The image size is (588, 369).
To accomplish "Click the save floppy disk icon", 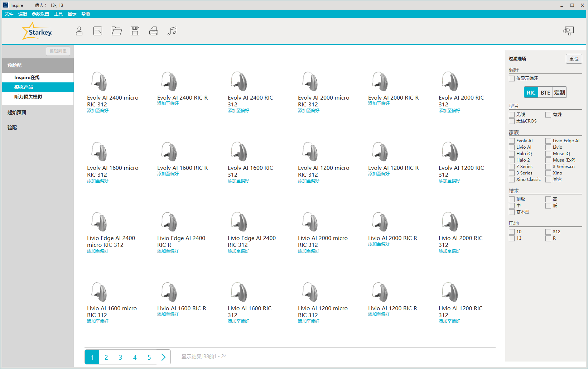I will (135, 31).
